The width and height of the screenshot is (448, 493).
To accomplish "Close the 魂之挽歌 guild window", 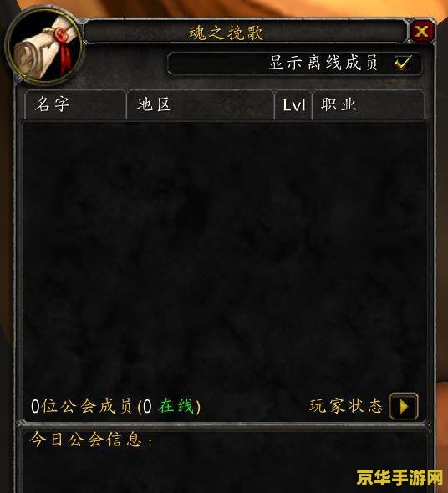I will [x=421, y=32].
